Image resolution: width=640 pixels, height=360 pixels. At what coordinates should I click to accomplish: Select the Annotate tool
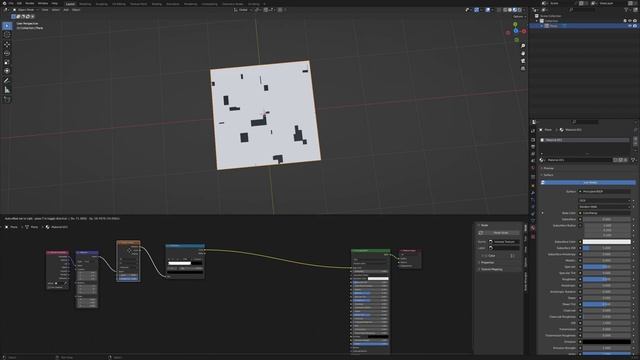coord(7,81)
